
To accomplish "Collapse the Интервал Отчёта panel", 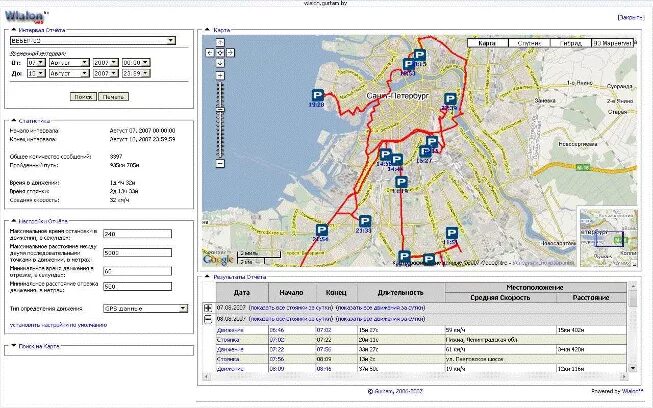I will coord(13,30).
